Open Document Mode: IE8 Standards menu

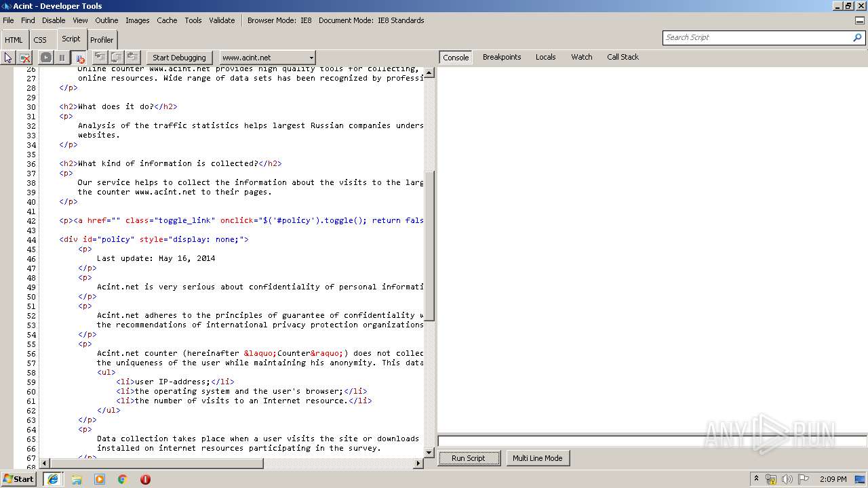[371, 20]
